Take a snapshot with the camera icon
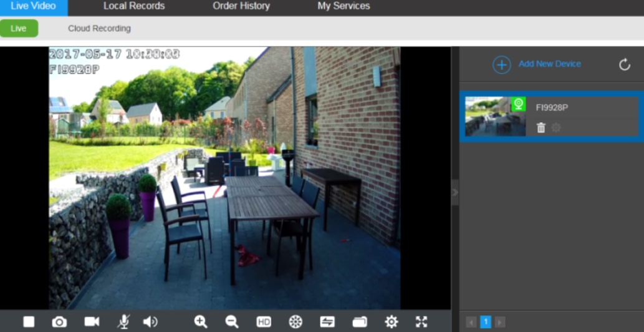Viewport: 644px width, 332px height. coord(59,321)
